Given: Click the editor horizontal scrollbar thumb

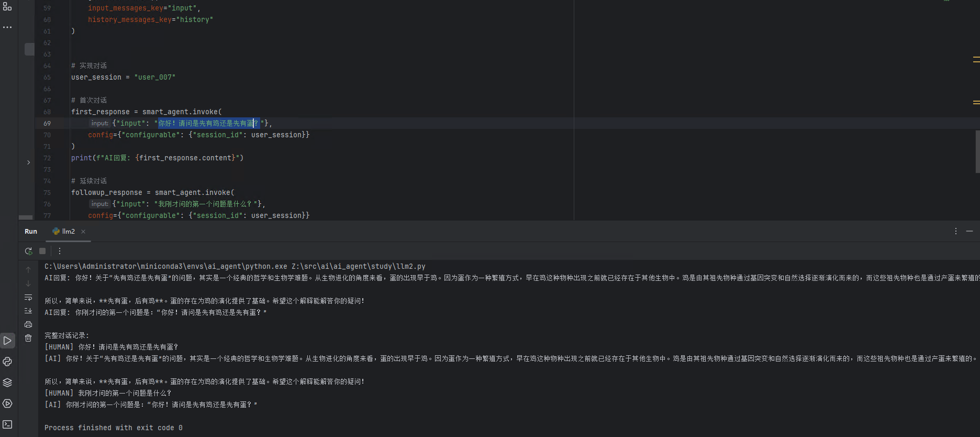Looking at the screenshot, I should [x=26, y=217].
